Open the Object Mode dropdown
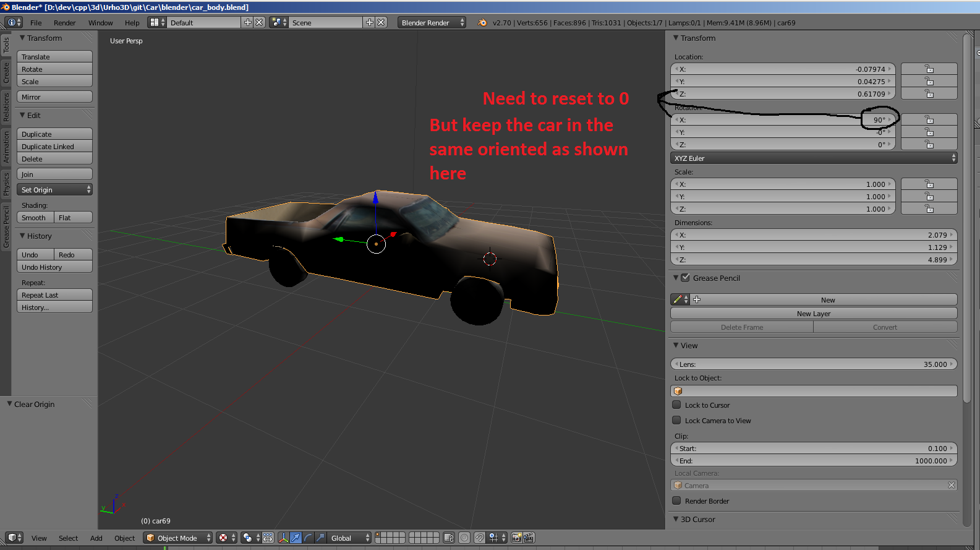Image resolution: width=980 pixels, height=550 pixels. click(177, 538)
